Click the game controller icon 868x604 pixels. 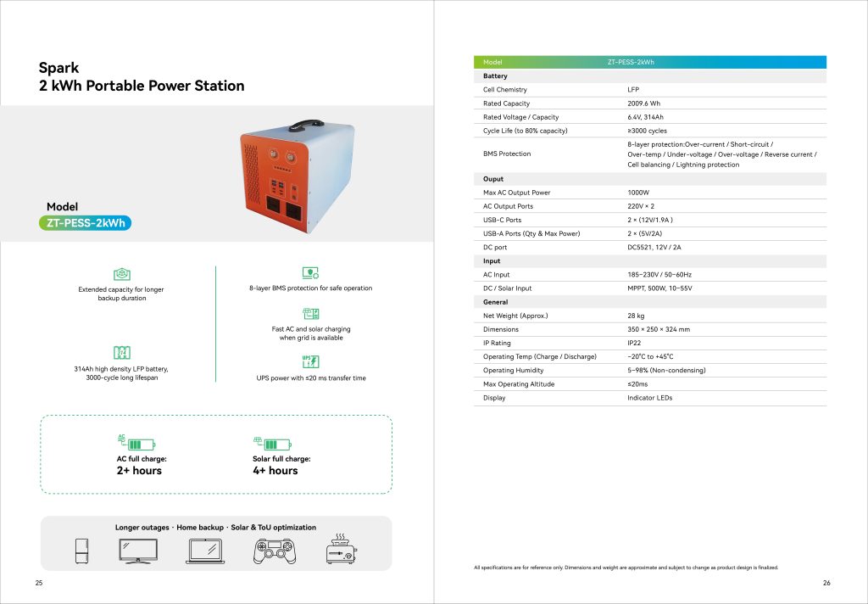(x=275, y=552)
